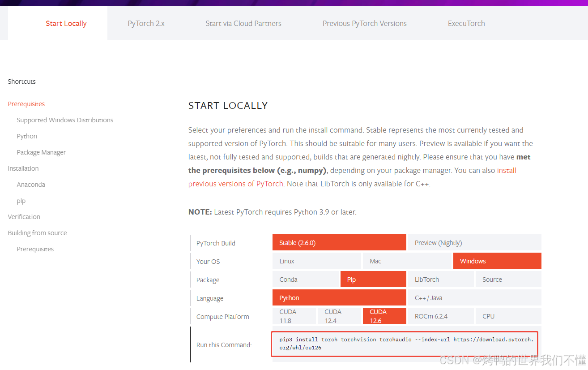Follow the install previous versions of PyTorch link
Image resolution: width=588 pixels, height=370 pixels.
point(236,184)
